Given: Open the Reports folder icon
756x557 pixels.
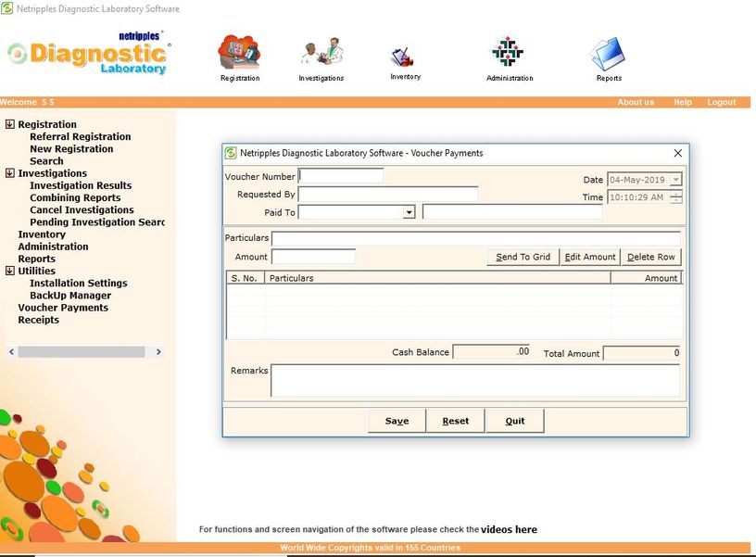Looking at the screenshot, I should pos(608,54).
